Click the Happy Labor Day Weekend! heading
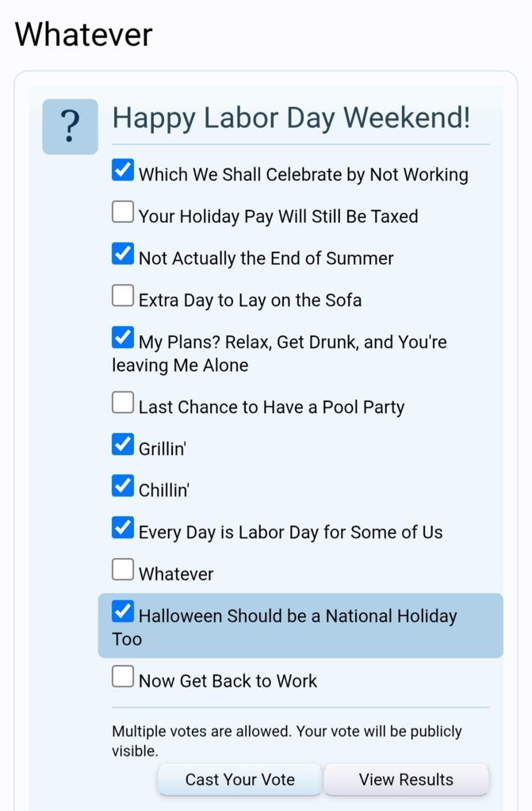The width and height of the screenshot is (532, 811). 291,118
